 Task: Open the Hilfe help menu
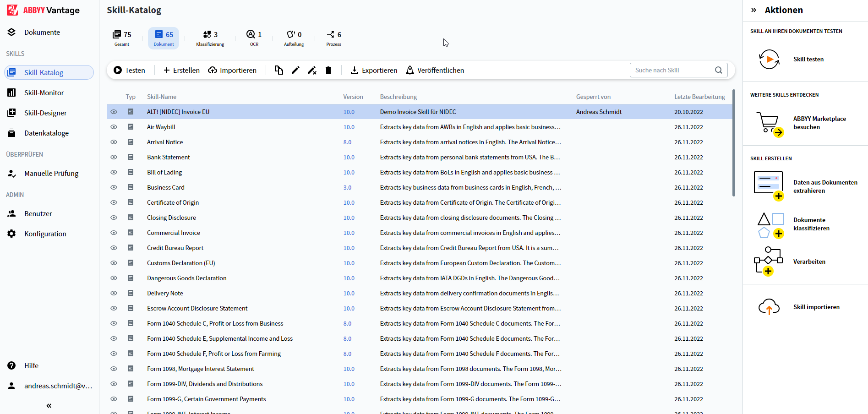point(23,365)
